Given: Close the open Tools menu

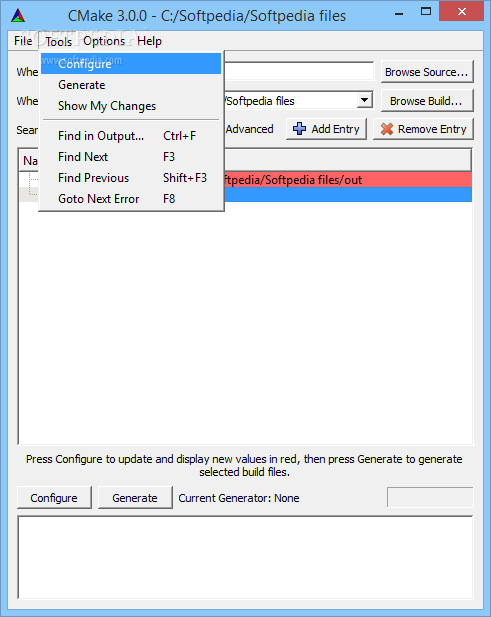Looking at the screenshot, I should tap(58, 41).
